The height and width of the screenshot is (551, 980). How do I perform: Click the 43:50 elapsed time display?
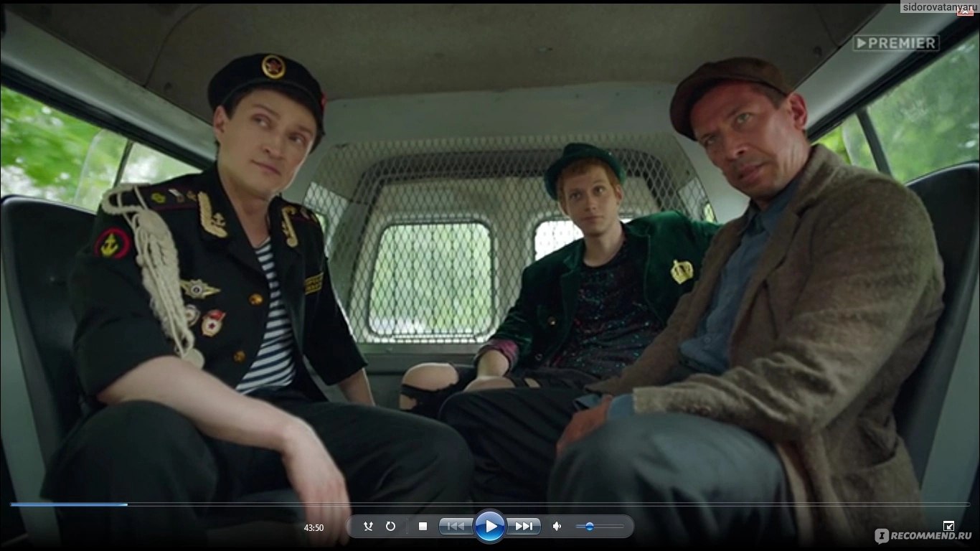(314, 528)
